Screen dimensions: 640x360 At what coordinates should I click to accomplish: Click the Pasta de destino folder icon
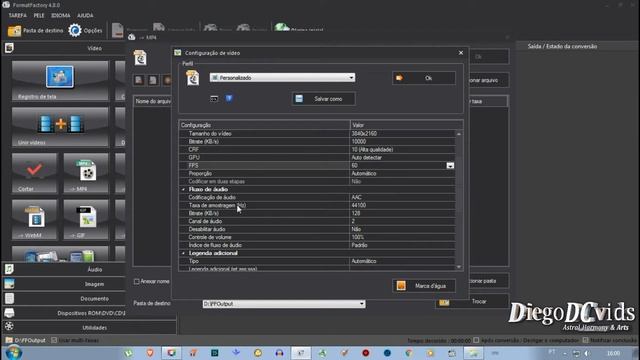click(x=14, y=31)
